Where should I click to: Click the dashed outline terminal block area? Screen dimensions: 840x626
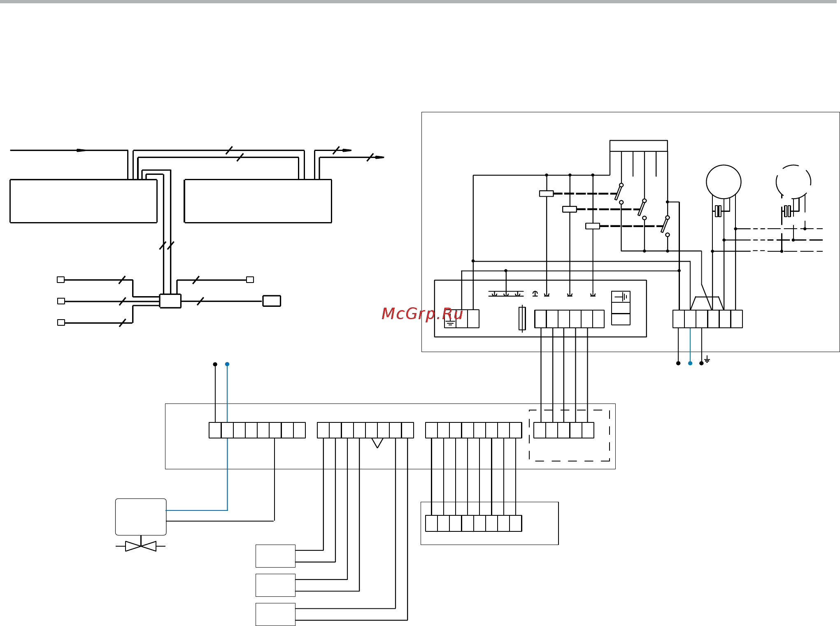click(569, 435)
